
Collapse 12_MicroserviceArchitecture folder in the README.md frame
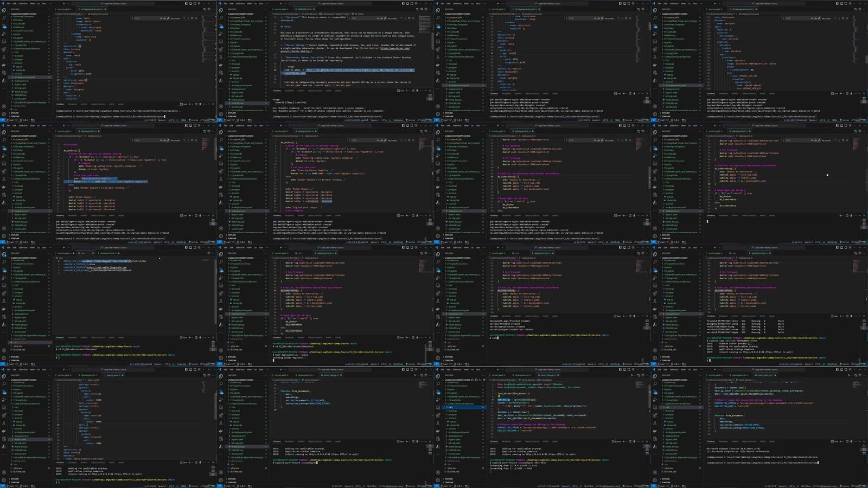[228, 56]
